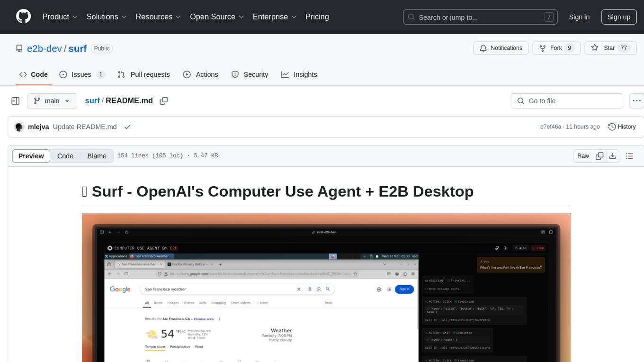Star the surf repository
This screenshot has width=644, height=362.
click(x=610, y=48)
